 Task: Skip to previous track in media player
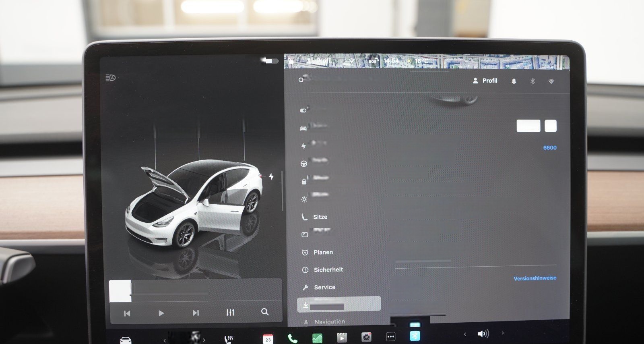point(127,313)
